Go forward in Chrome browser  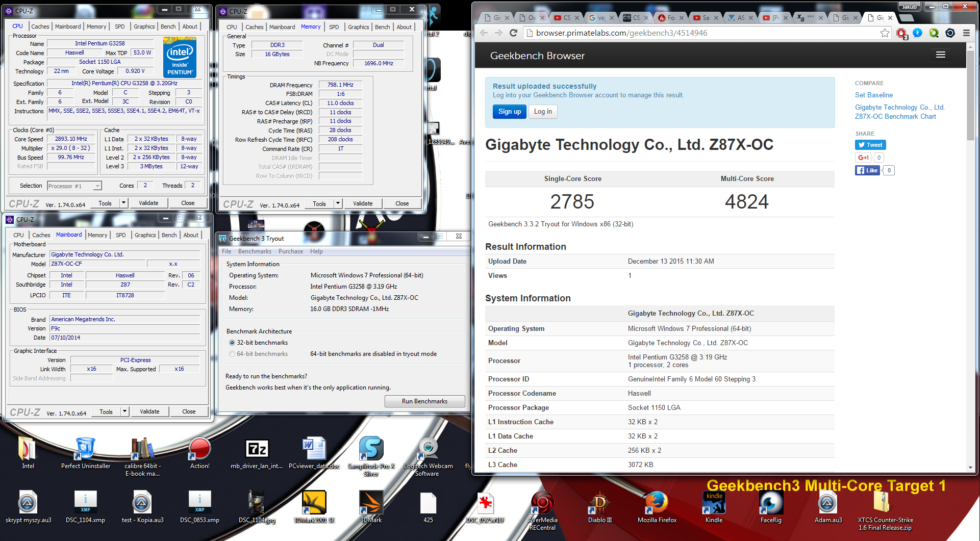coord(499,33)
